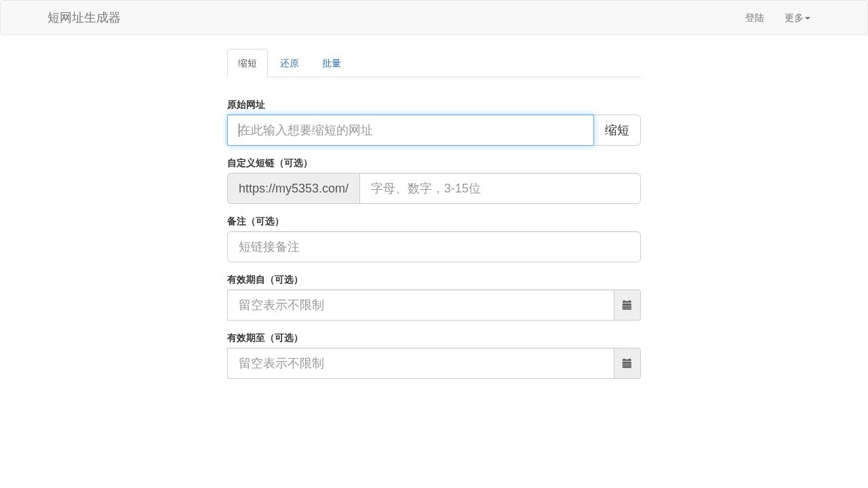Open the 登陆 login link
The image size is (868, 488).
pos(755,18)
